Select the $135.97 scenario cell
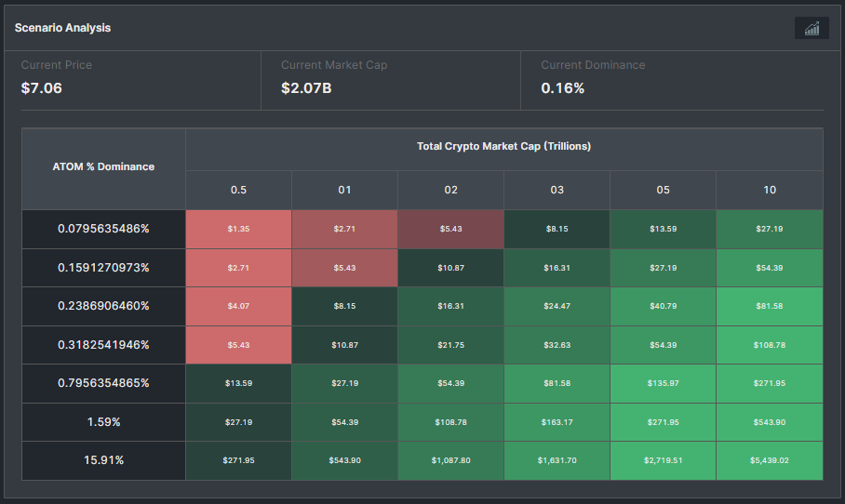This screenshot has width=845, height=504. point(663,383)
